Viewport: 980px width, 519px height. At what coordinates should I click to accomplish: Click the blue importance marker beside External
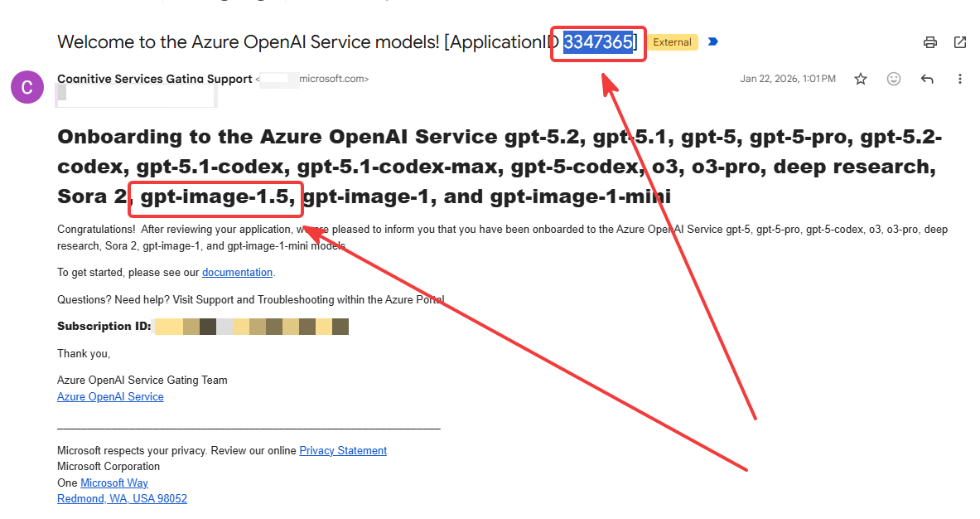[x=713, y=42]
